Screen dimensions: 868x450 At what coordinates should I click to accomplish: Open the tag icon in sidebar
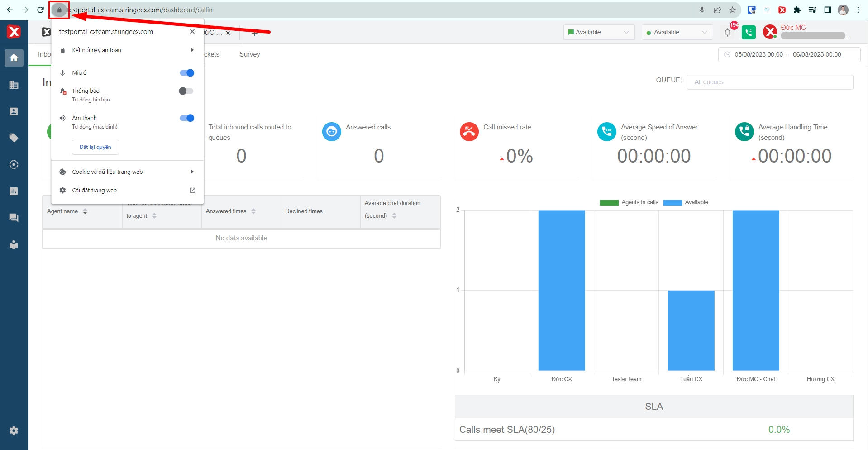14,138
